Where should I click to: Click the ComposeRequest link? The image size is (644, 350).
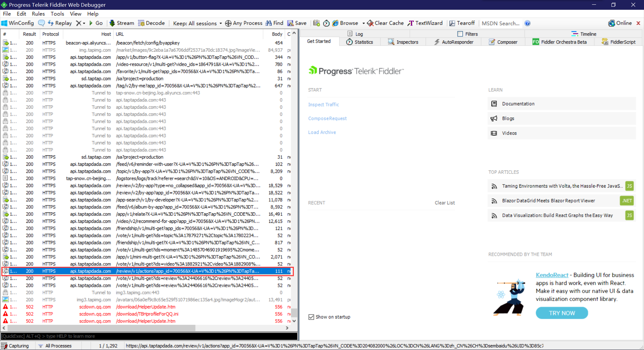[327, 118]
